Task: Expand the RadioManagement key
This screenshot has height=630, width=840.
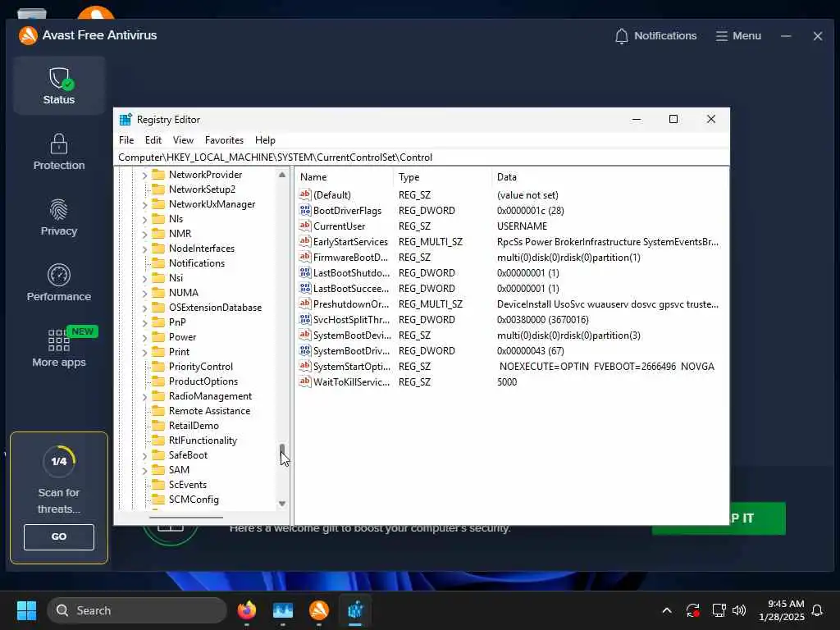Action: pyautogui.click(x=144, y=396)
